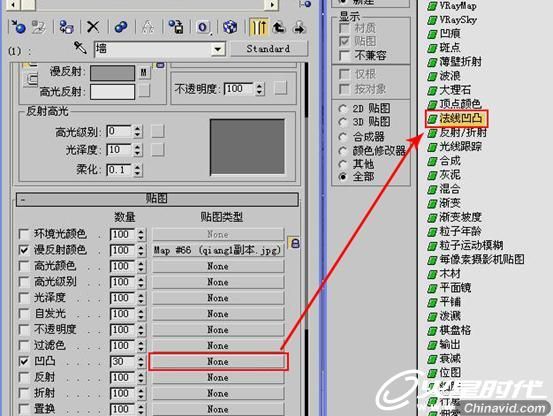Open the material name dropdown arrow
The width and height of the screenshot is (553, 416).
click(x=218, y=49)
